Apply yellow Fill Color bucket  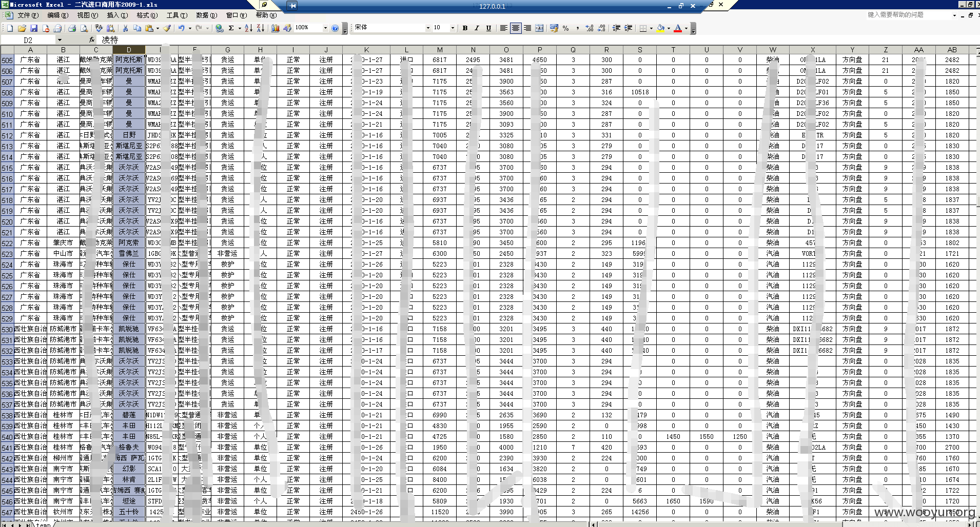[x=660, y=28]
